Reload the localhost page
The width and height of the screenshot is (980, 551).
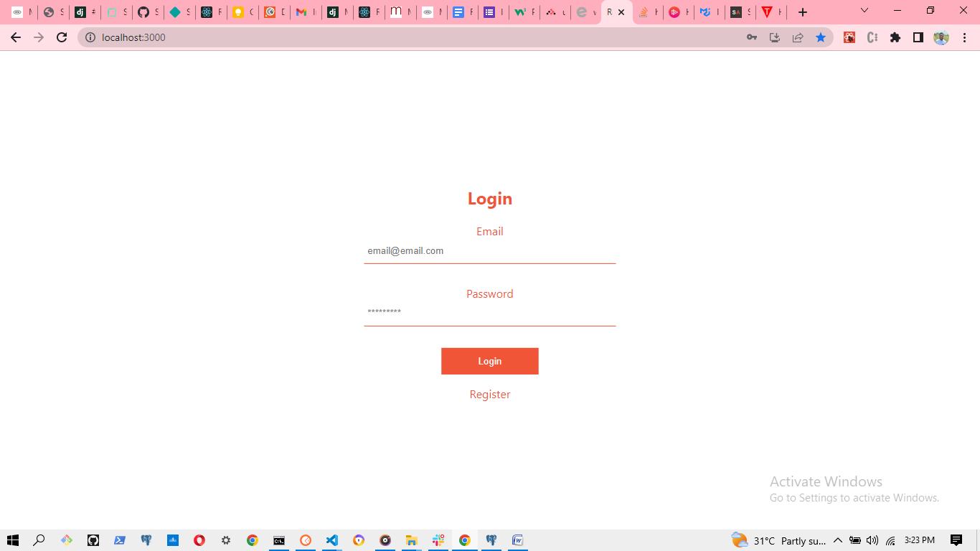point(61,37)
